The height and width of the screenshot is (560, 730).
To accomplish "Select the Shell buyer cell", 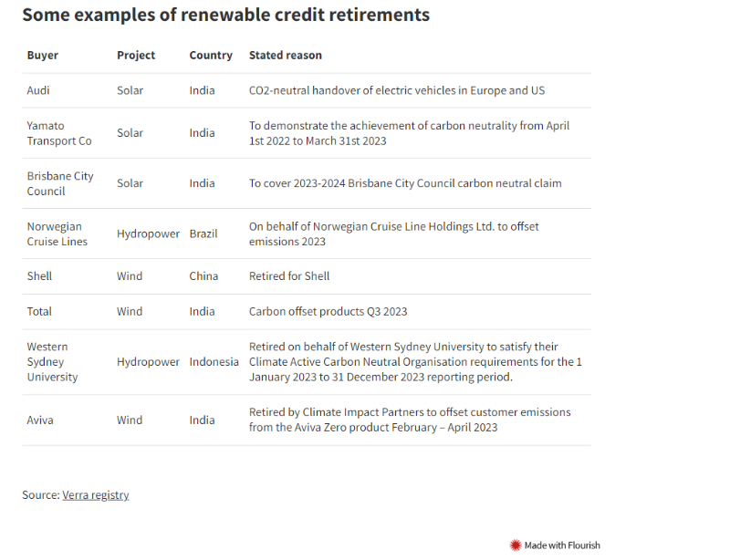I will pyautogui.click(x=39, y=276).
